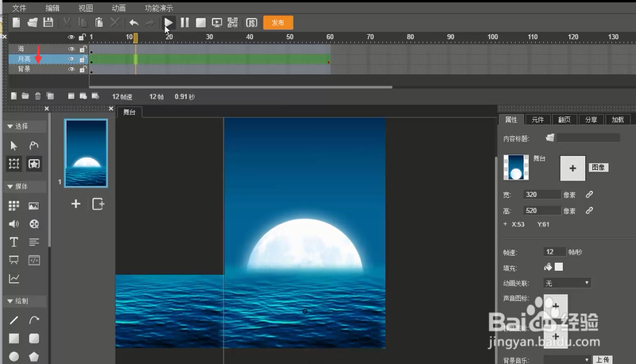Viewport: 636px width, 364px height.
Task: Undo the last action
Action: (x=134, y=23)
